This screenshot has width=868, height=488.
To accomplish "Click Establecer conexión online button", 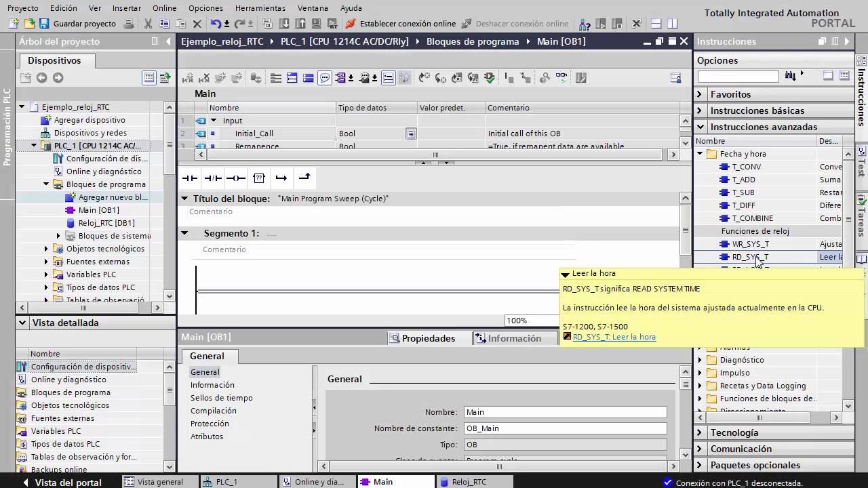I will (x=400, y=24).
